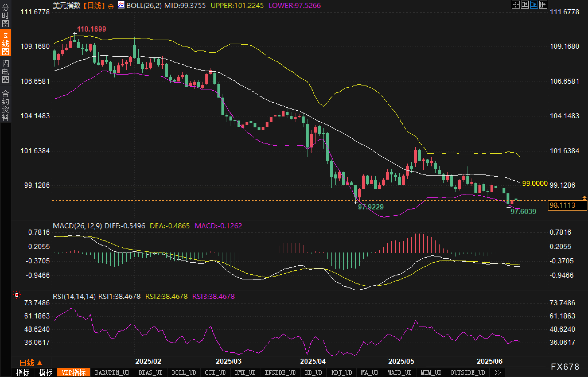Viewport: 588px width, 377px height.
Task: Toggle the BOLL_UD indicator in the bottom bar
Action: coord(184,373)
